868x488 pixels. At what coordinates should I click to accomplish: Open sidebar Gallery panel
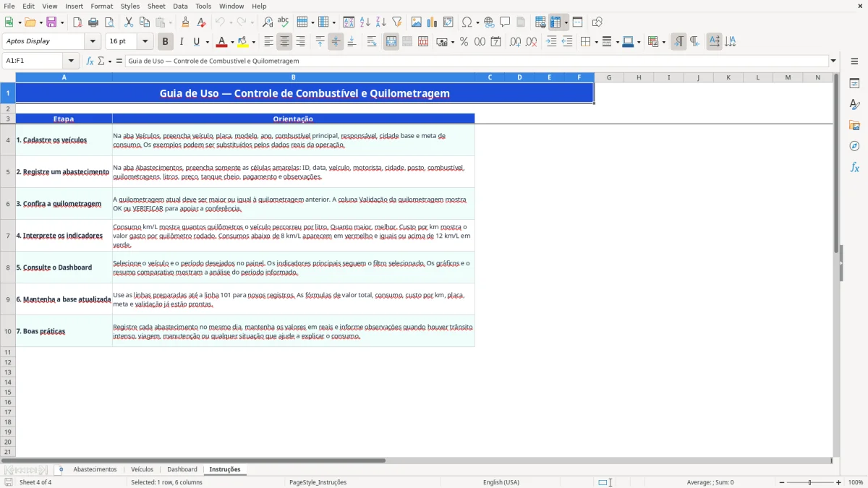854,125
